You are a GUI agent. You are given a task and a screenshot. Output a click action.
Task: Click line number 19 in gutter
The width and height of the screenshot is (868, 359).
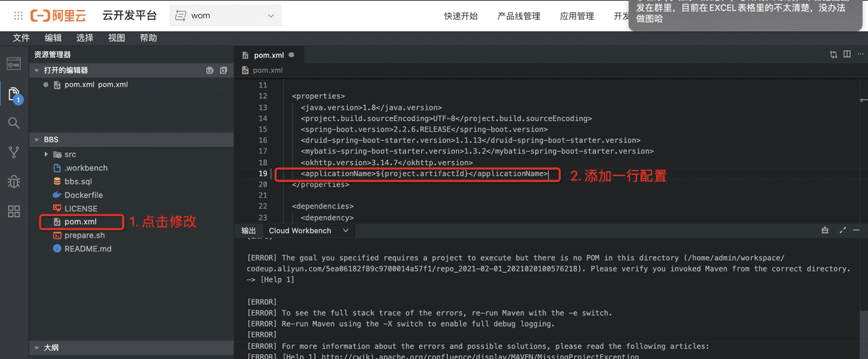pos(262,174)
